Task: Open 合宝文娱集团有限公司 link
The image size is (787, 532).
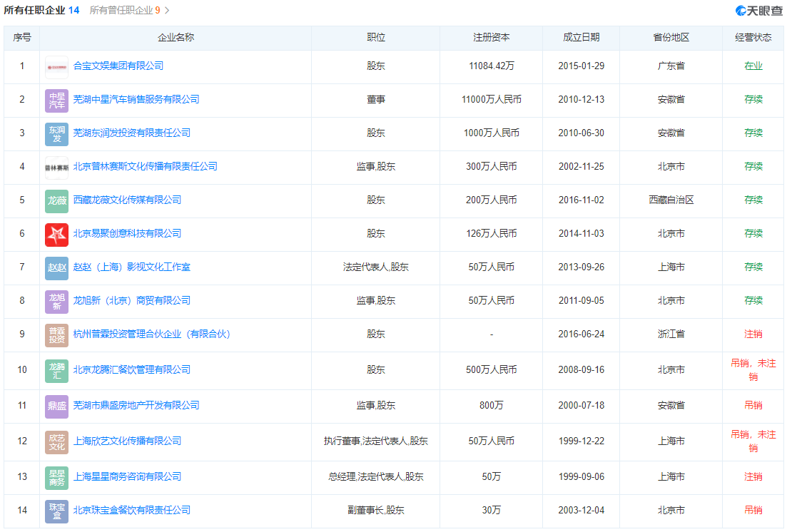Action: tap(118, 66)
